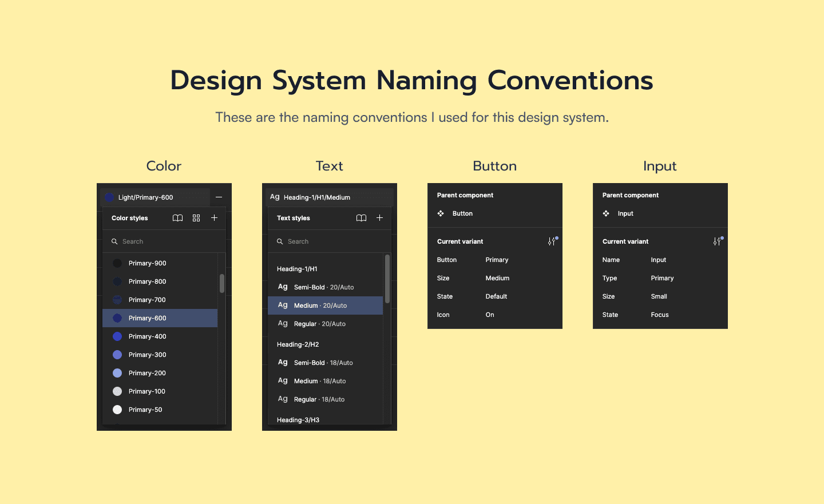Open the Input Name value Input
This screenshot has width=824, height=504.
pos(659,260)
